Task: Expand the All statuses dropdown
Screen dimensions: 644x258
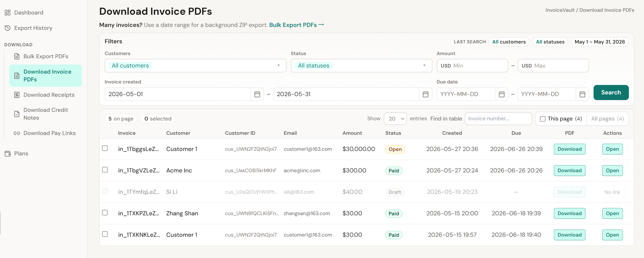Action: (x=361, y=66)
